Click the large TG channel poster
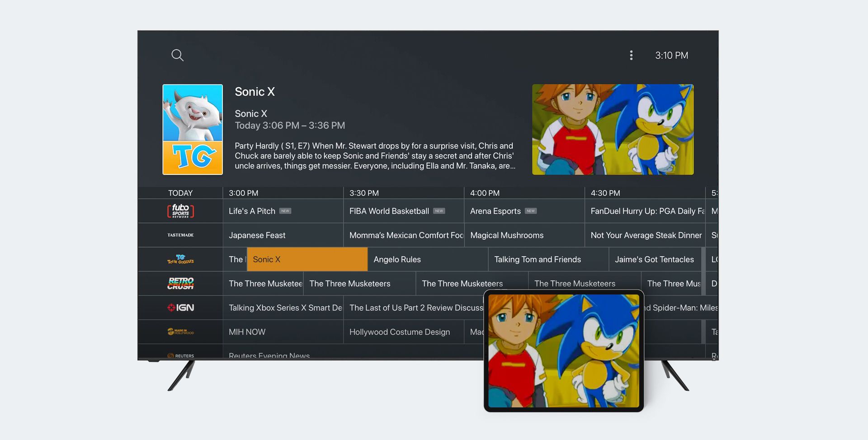Screen dimensions: 868x440 (x=193, y=130)
